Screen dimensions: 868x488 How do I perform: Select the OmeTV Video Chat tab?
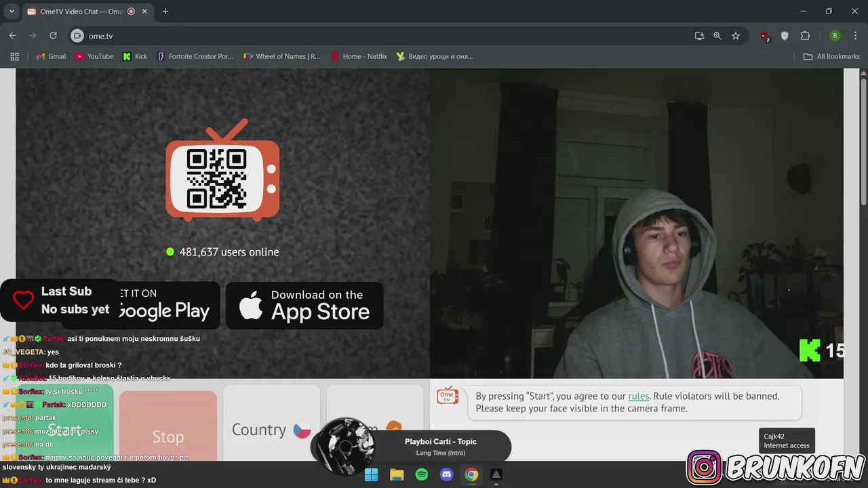tap(81, 12)
